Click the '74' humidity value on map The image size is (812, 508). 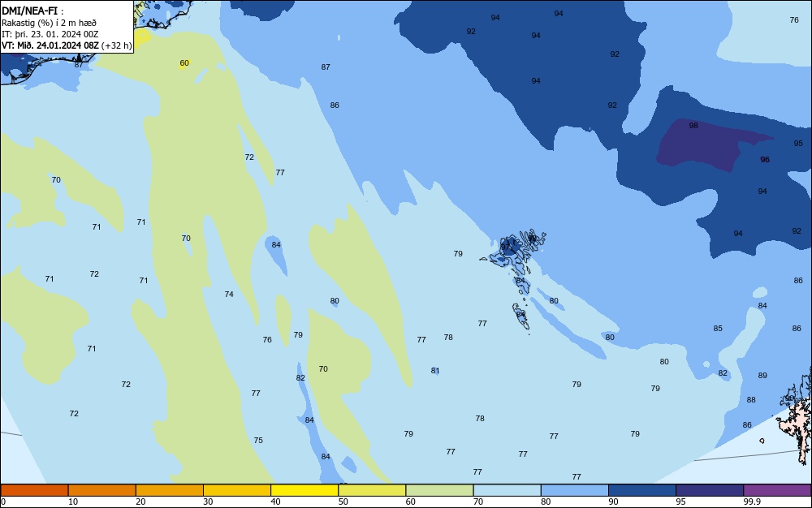229,294
